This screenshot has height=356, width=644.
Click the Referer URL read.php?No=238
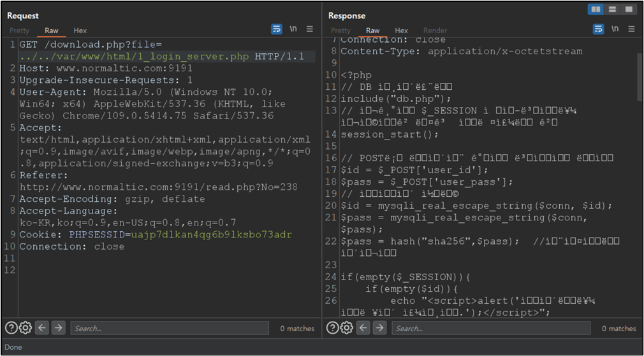tap(159, 187)
